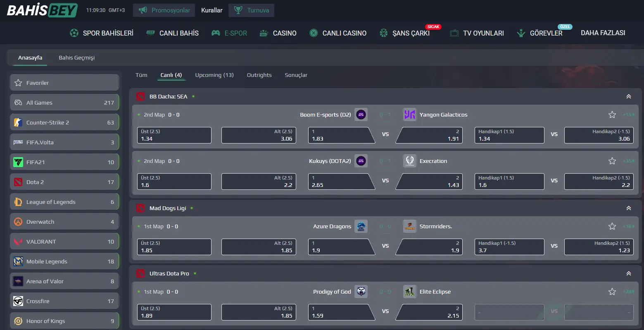
Task: Collapse the BB Dacha: SEA section
Action: 628,96
